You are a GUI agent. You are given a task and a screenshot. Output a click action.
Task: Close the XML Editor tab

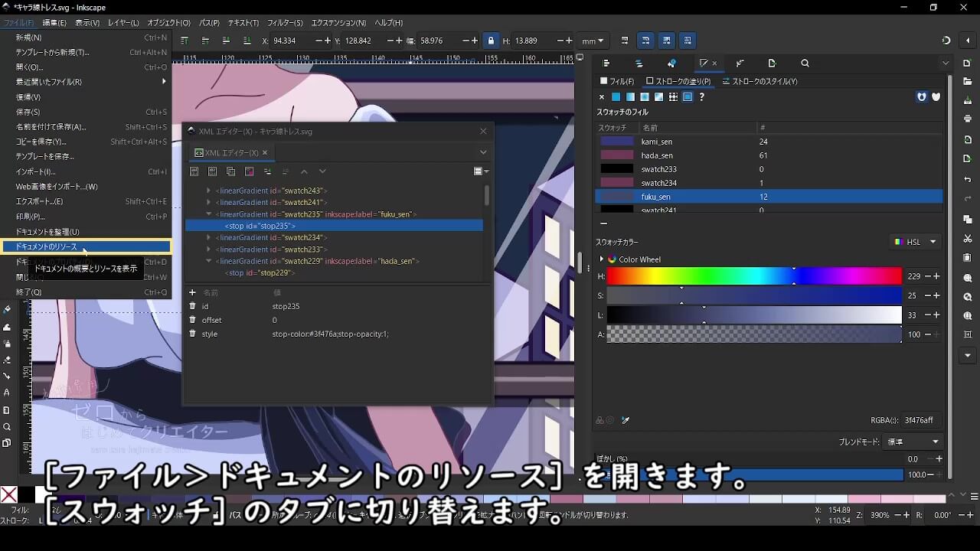[265, 152]
